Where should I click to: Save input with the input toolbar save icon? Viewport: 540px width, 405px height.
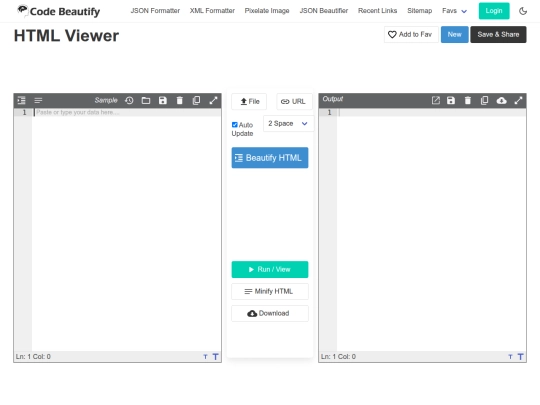(x=163, y=100)
